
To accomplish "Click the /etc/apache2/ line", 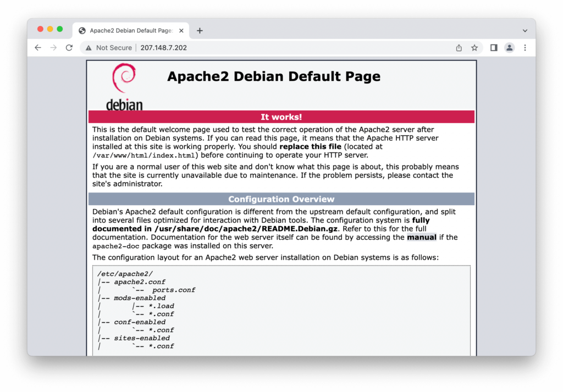I will tap(125, 274).
